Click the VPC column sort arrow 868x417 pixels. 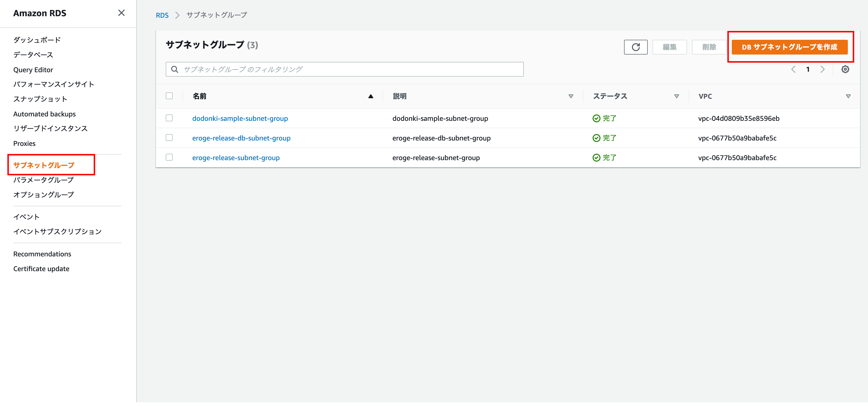[x=848, y=96]
